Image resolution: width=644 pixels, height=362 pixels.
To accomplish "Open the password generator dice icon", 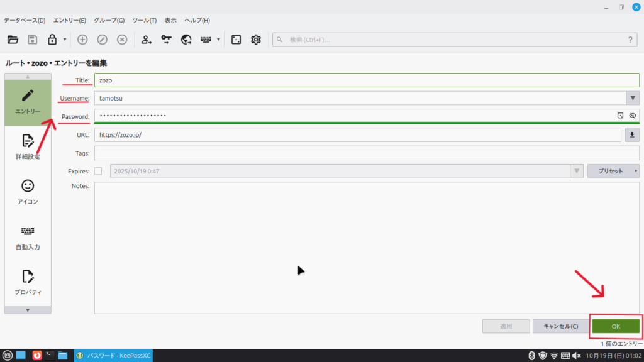I will click(236, 40).
